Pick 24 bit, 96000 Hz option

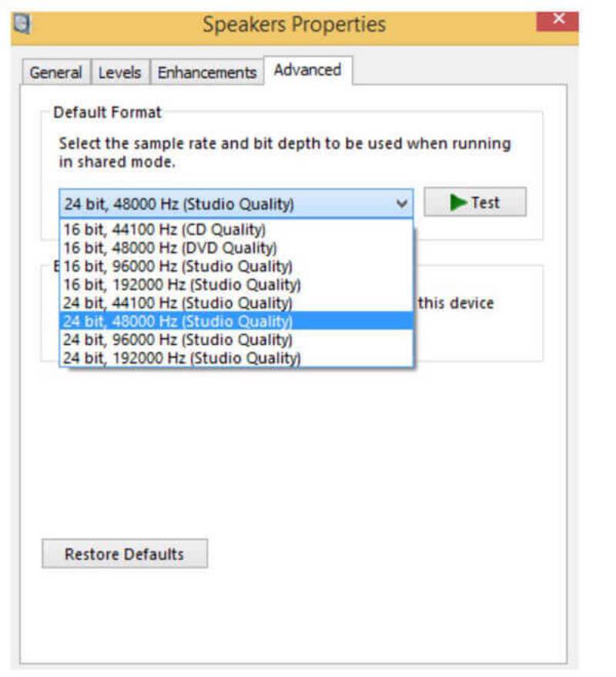tap(177, 340)
